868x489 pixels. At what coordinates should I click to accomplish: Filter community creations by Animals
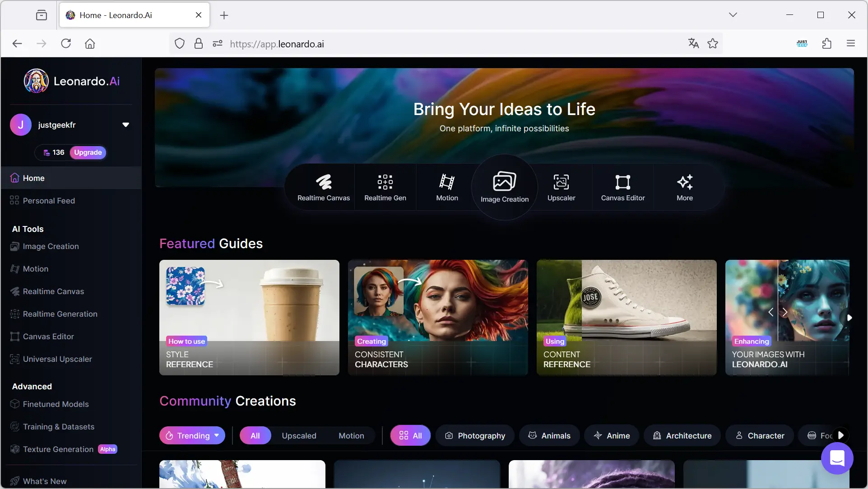(x=549, y=435)
